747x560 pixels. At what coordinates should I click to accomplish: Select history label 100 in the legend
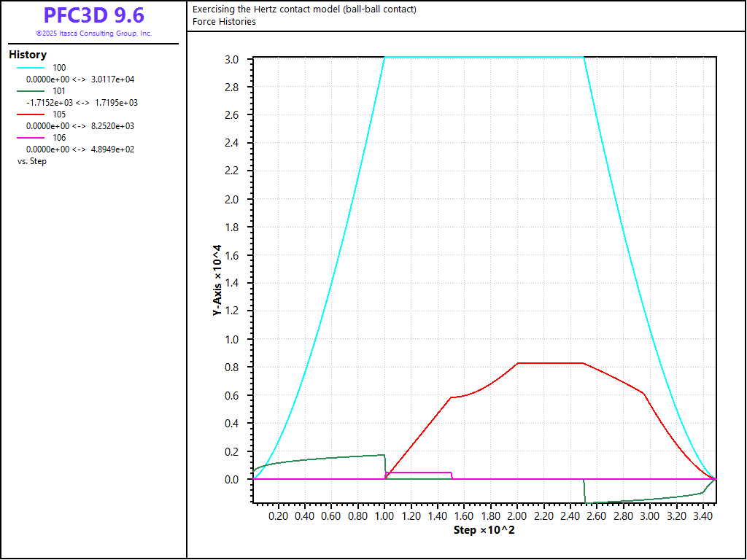pyautogui.click(x=59, y=68)
